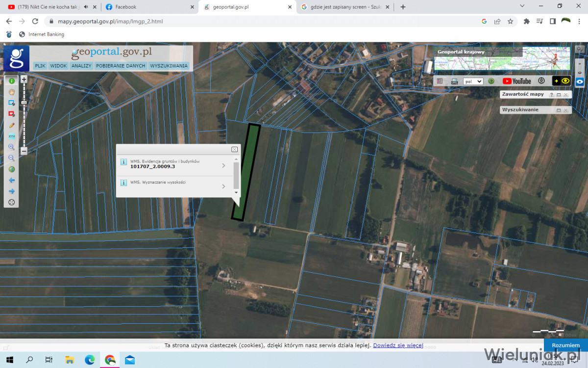Select the pencil drawing tool

coord(11,125)
